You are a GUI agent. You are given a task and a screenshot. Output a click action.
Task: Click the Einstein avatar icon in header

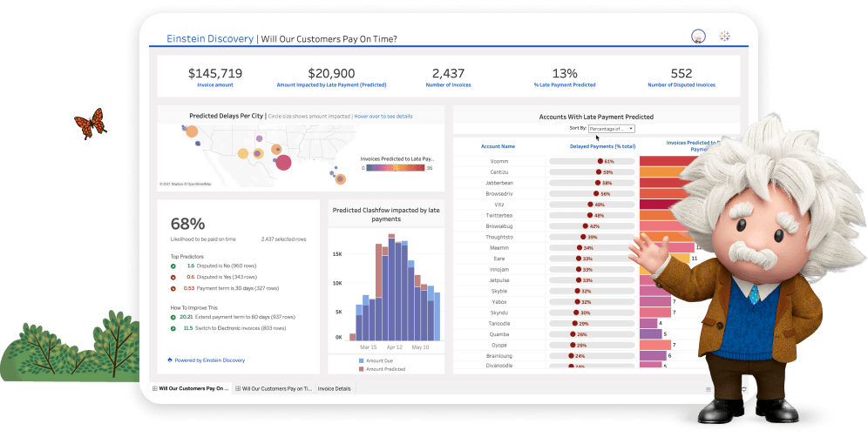point(697,37)
